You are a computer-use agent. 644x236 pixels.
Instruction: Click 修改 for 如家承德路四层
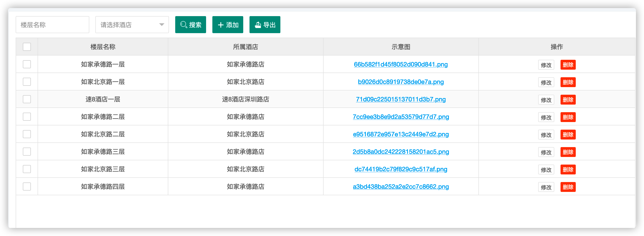(x=546, y=187)
